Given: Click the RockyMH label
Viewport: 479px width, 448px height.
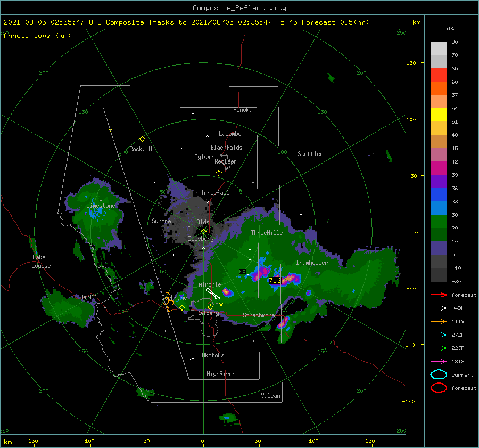Looking at the screenshot, I should click(x=141, y=149).
